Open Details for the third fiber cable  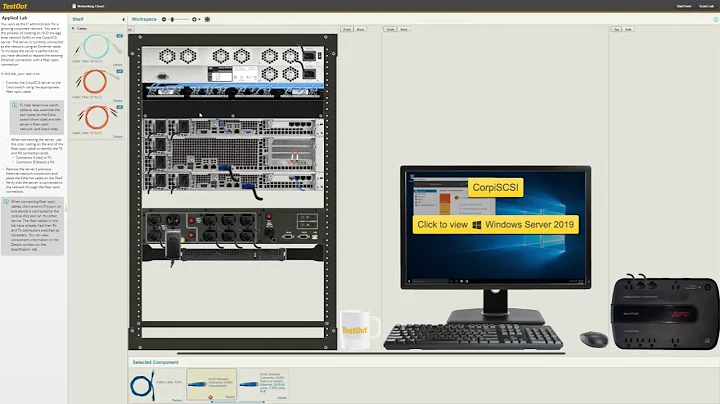point(118,136)
